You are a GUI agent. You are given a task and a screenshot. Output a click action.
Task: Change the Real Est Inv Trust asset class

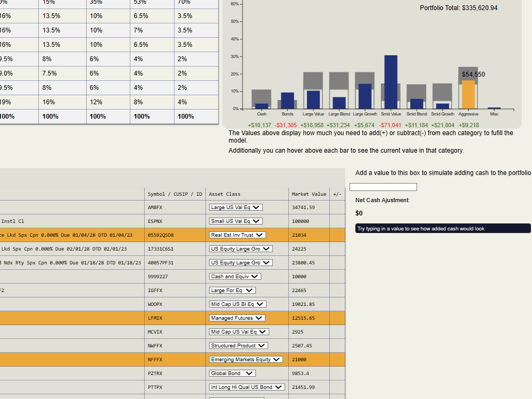tap(237, 235)
